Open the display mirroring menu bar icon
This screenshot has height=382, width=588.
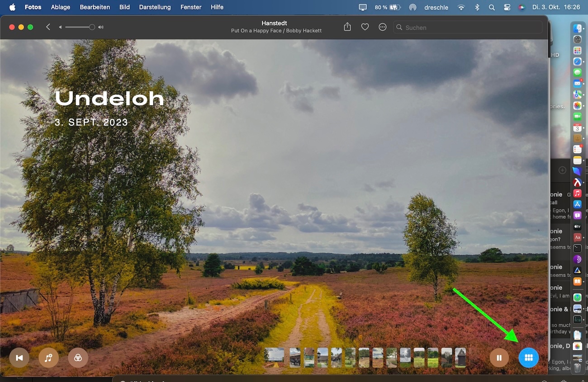pos(363,7)
